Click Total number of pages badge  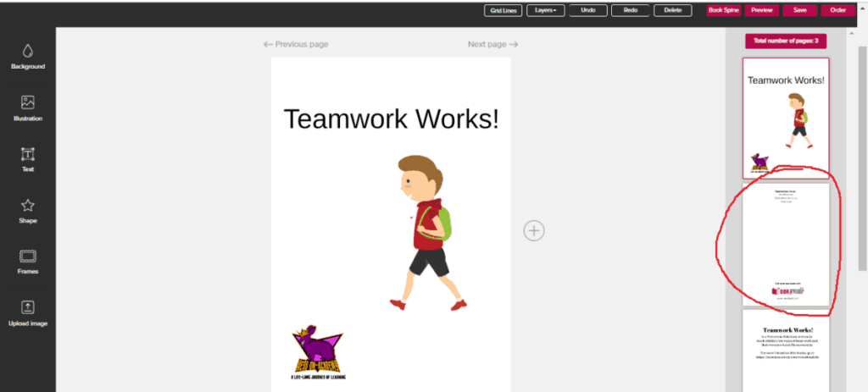click(x=786, y=41)
